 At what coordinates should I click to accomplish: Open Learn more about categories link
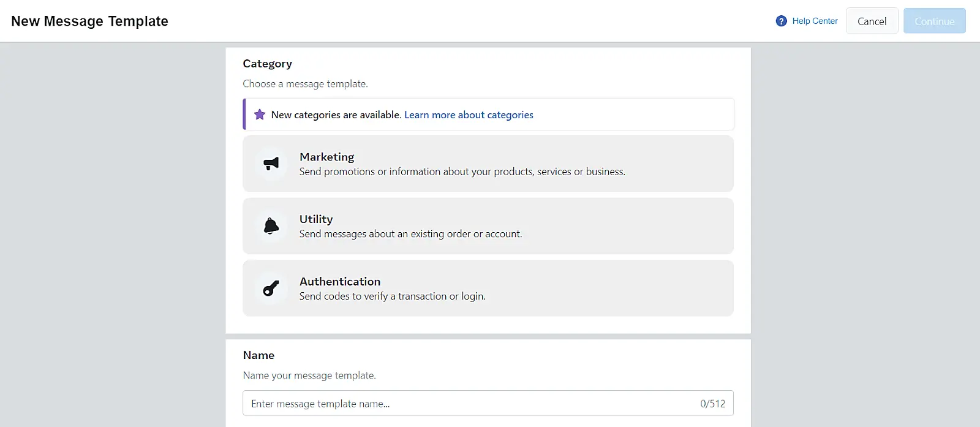click(x=469, y=115)
